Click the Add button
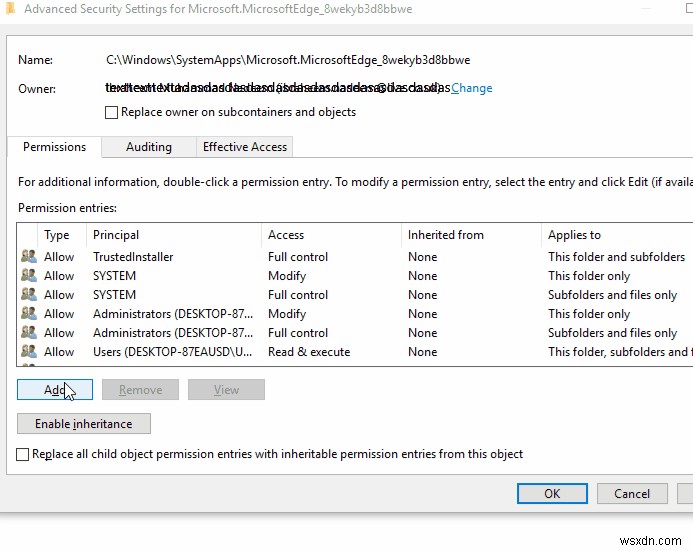The image size is (693, 551). tap(55, 390)
